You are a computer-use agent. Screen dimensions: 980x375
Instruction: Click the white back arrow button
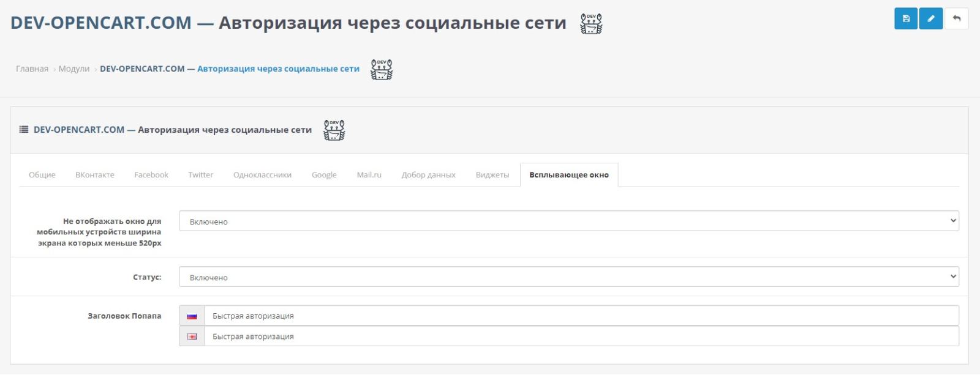(x=957, y=18)
